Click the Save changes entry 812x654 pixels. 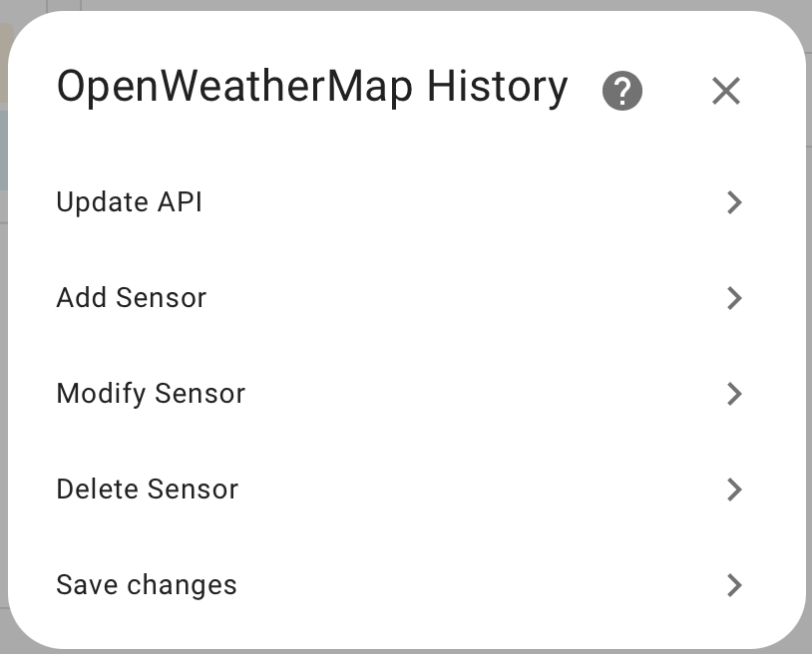tap(147, 585)
